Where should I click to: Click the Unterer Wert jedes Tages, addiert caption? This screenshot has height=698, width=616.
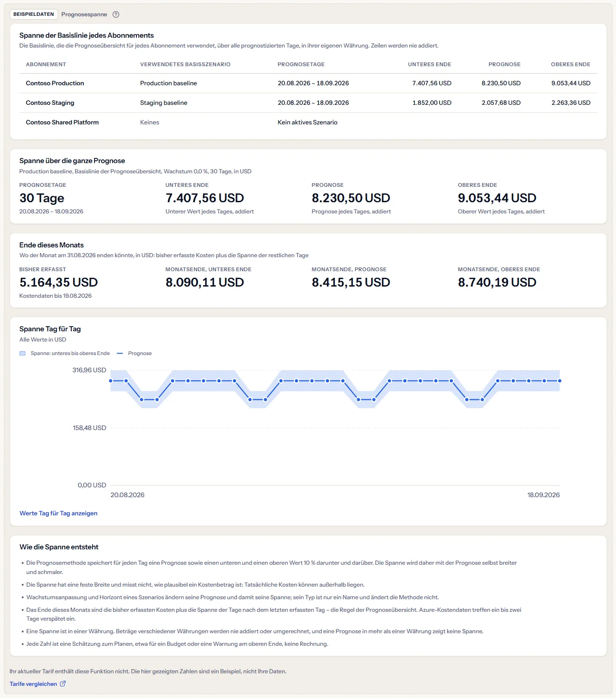click(210, 212)
